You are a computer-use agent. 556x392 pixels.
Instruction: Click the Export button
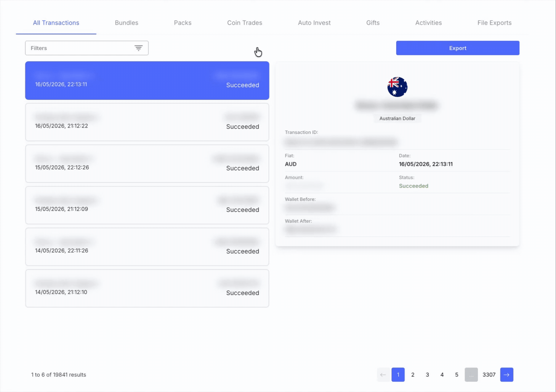coord(458,48)
